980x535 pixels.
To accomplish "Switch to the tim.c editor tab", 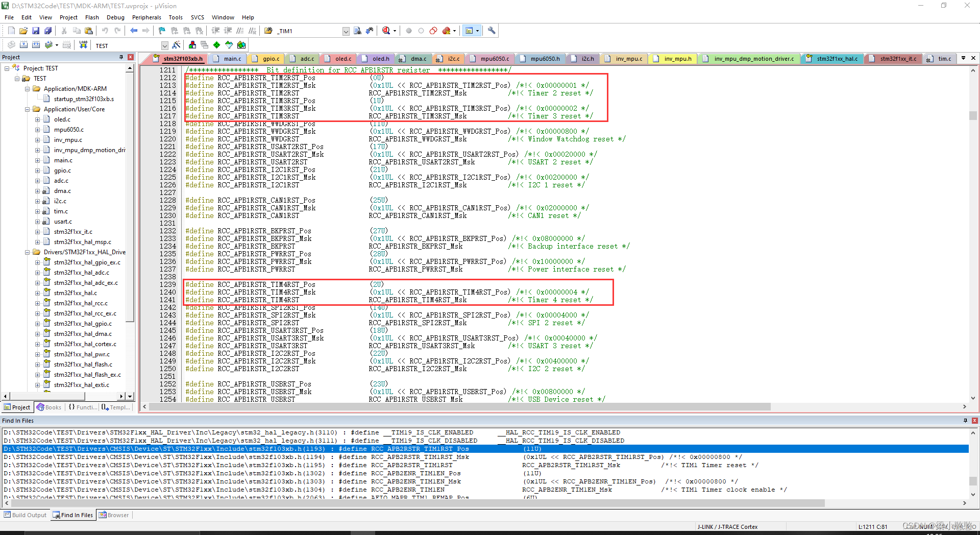I will [940, 59].
